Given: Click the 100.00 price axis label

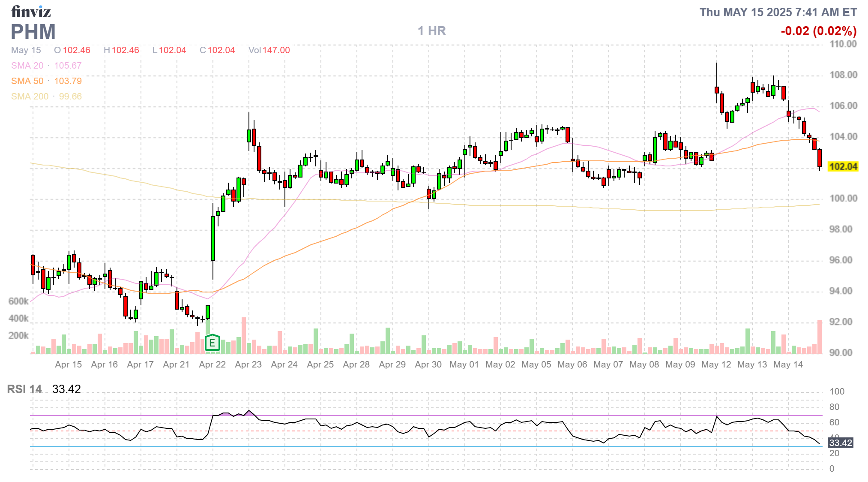Looking at the screenshot, I should [x=843, y=199].
